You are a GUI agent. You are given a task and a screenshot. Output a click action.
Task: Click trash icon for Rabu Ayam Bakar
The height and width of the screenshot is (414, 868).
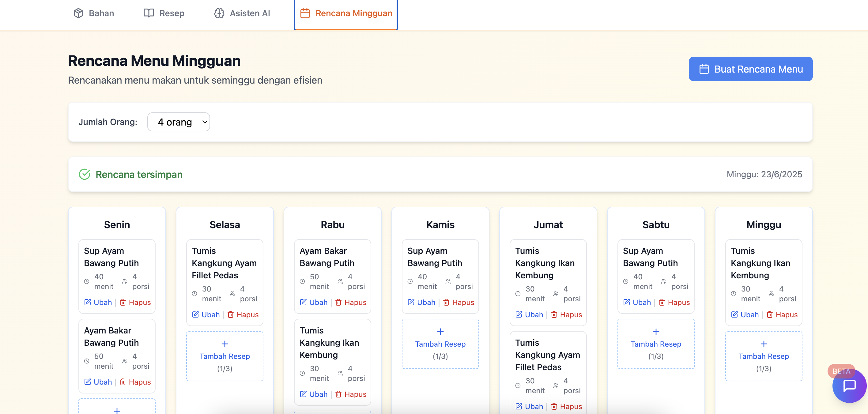coord(338,302)
